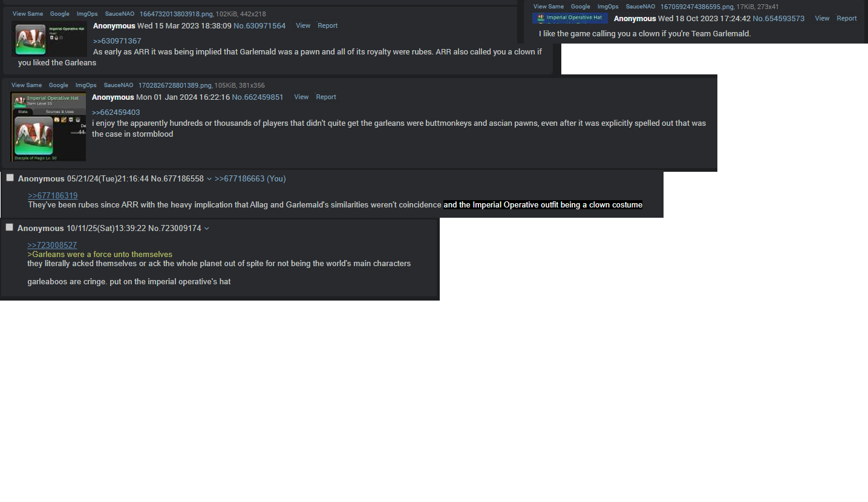Tick the checkbox for post 677186558
868x502 pixels.
point(10,177)
